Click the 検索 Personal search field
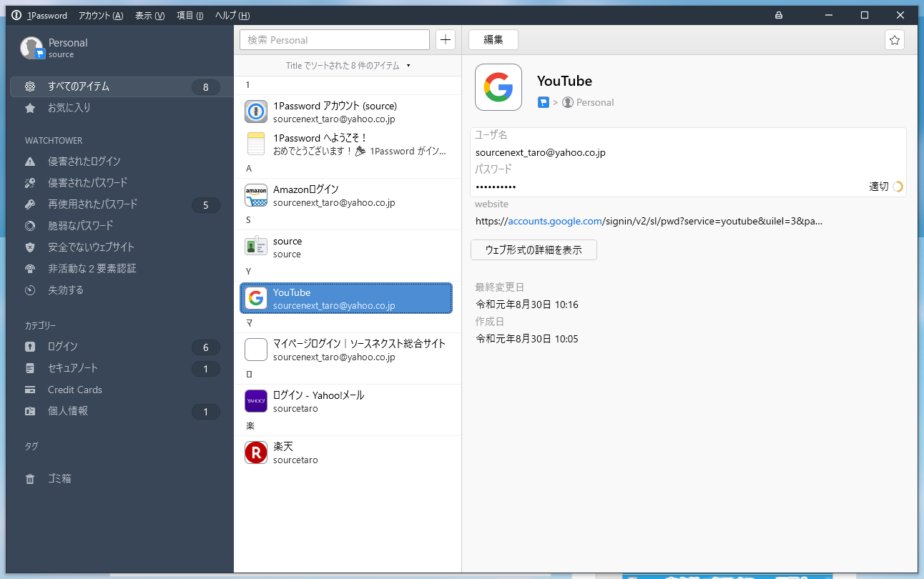The image size is (924, 579). point(335,40)
